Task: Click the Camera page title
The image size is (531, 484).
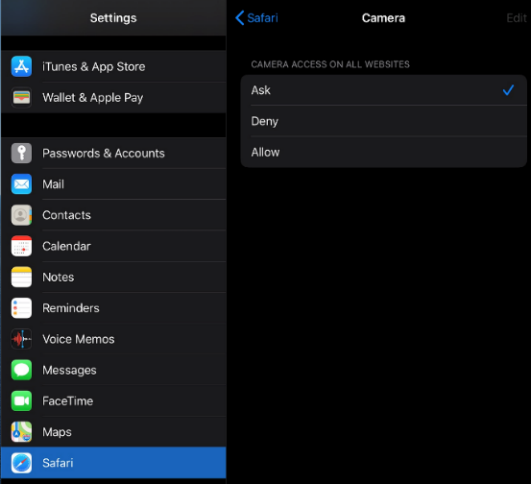Action: pyautogui.click(x=383, y=18)
